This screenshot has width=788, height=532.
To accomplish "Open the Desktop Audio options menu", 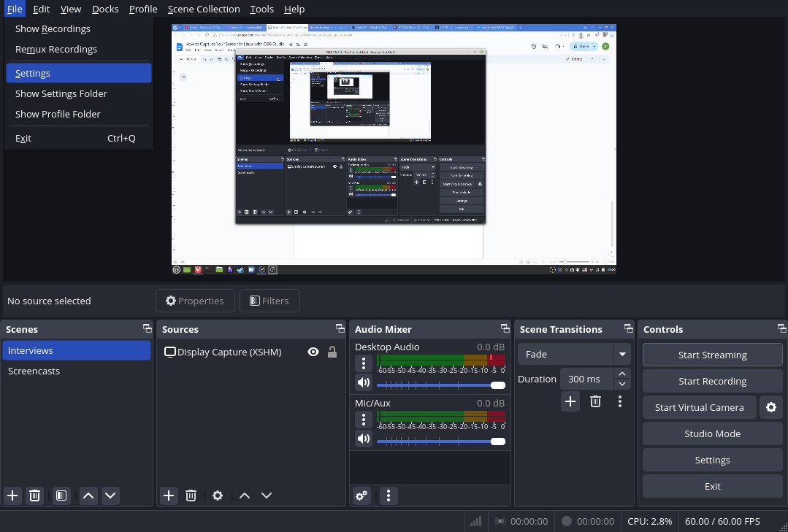I will point(363,363).
